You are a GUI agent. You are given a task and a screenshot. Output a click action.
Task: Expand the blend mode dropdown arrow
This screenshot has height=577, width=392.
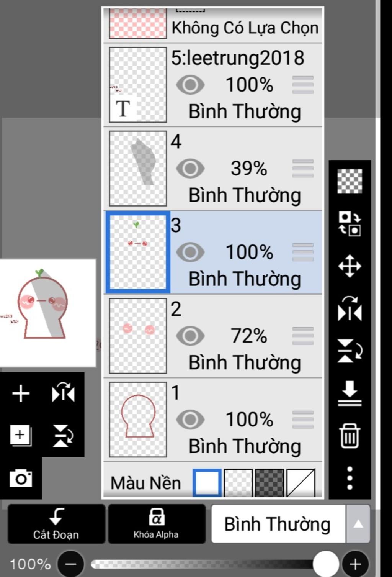click(x=358, y=524)
